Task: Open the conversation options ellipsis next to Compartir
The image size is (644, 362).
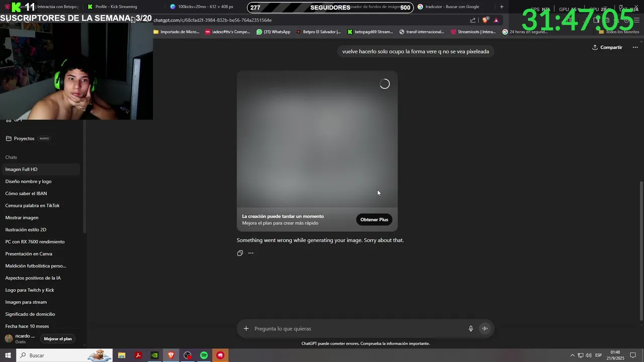Action: coord(635,47)
